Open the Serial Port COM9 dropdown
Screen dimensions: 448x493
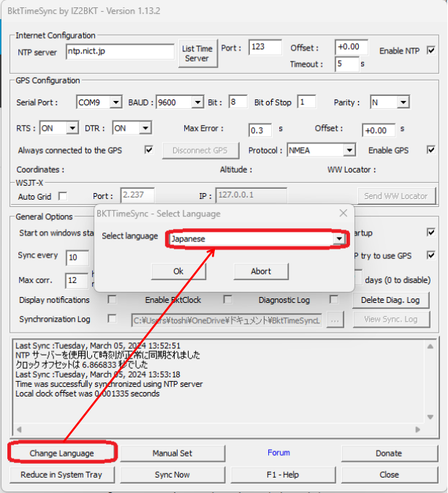99,102
